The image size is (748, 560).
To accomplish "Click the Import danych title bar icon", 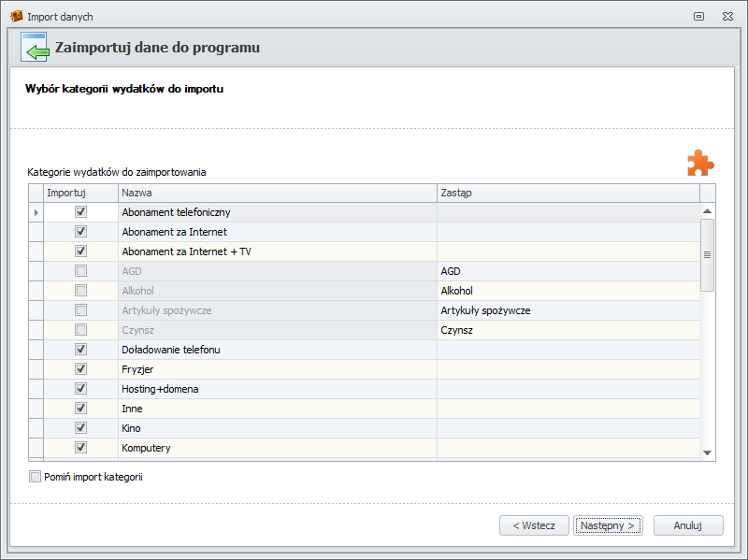I will [x=16, y=17].
